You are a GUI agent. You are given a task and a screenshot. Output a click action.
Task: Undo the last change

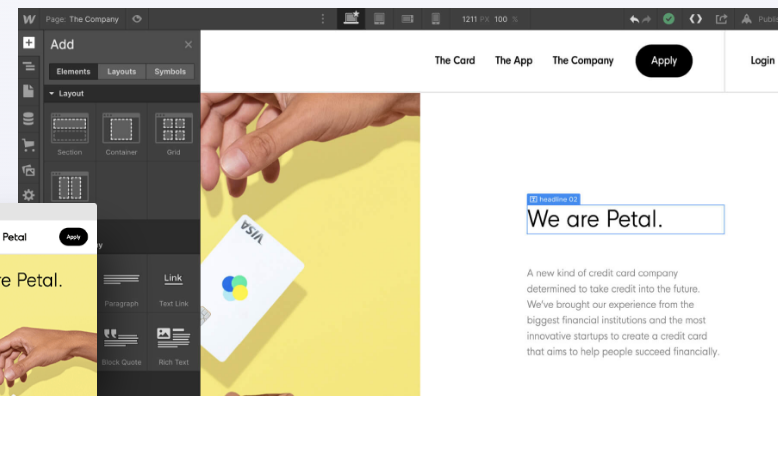(x=634, y=19)
